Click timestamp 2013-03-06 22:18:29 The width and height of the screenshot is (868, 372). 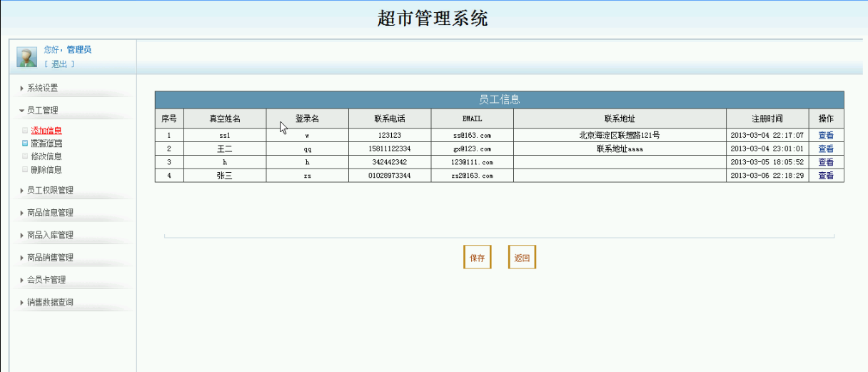pyautogui.click(x=767, y=176)
